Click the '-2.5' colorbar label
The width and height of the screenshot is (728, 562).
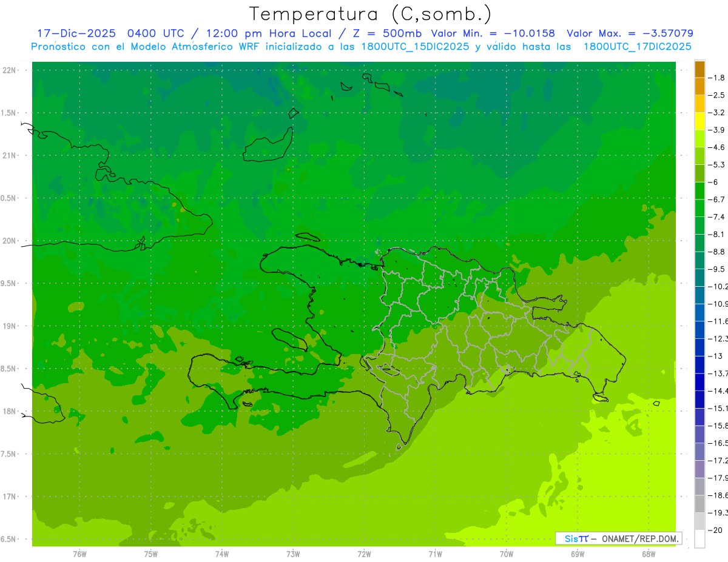[716, 95]
